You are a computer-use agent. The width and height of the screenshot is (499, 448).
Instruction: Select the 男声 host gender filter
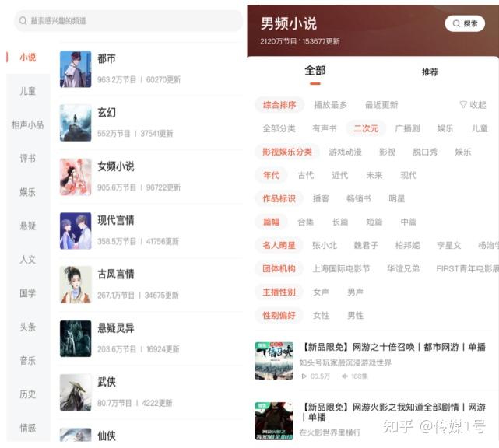(x=355, y=292)
